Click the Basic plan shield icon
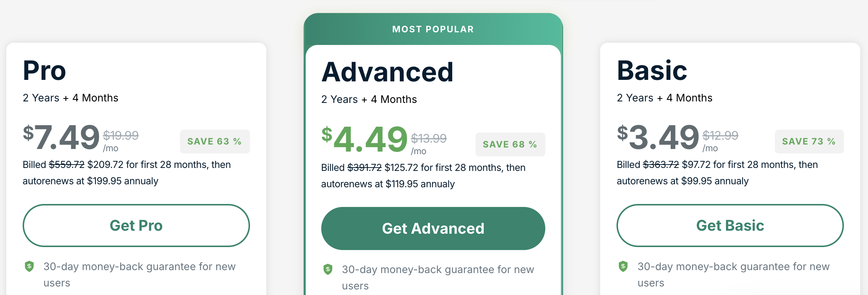This screenshot has width=868, height=295. 623,266
